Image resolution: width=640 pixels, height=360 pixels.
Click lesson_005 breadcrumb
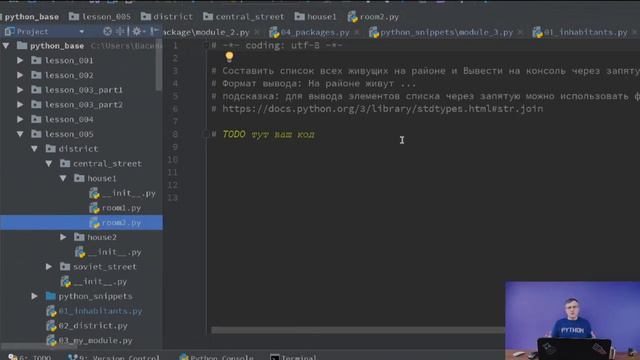100,17
